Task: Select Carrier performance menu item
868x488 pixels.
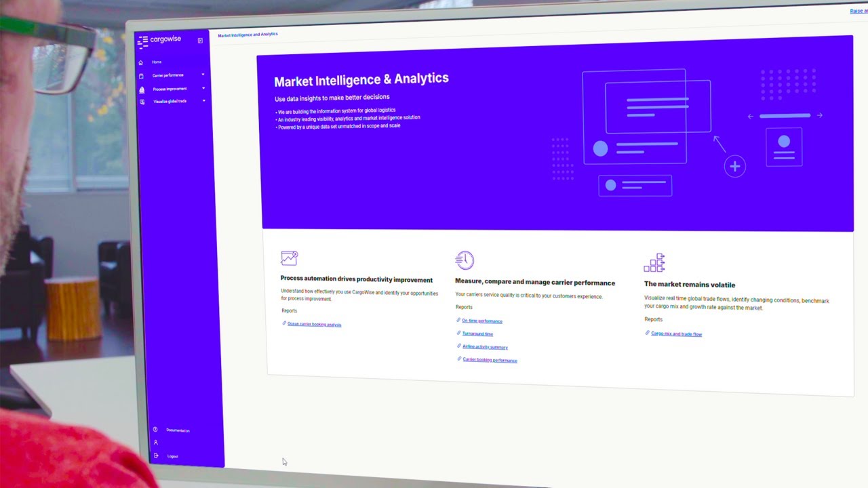Action: [167, 75]
